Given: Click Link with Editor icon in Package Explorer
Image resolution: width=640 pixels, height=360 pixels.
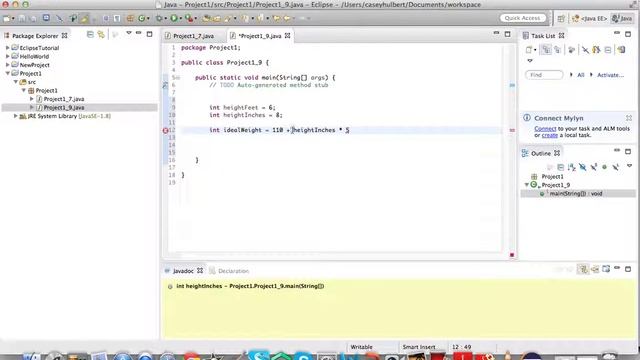Looking at the screenshot, I should point(101,35).
